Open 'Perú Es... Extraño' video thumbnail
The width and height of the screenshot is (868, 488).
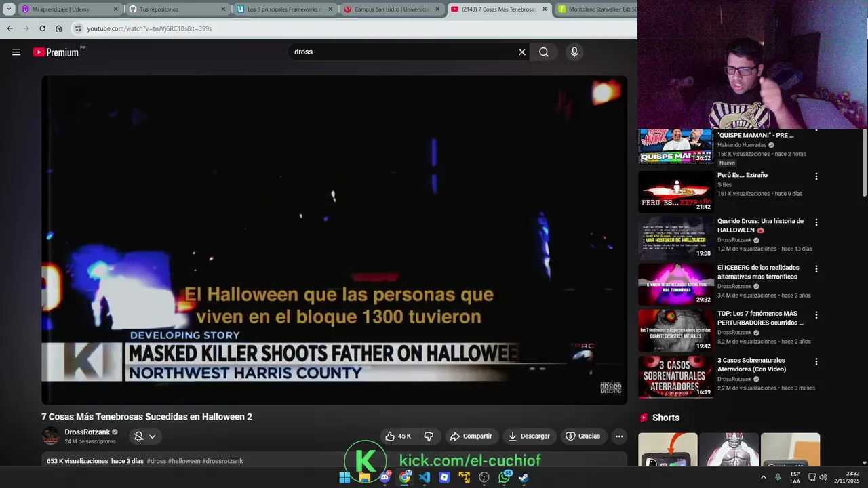coord(676,191)
